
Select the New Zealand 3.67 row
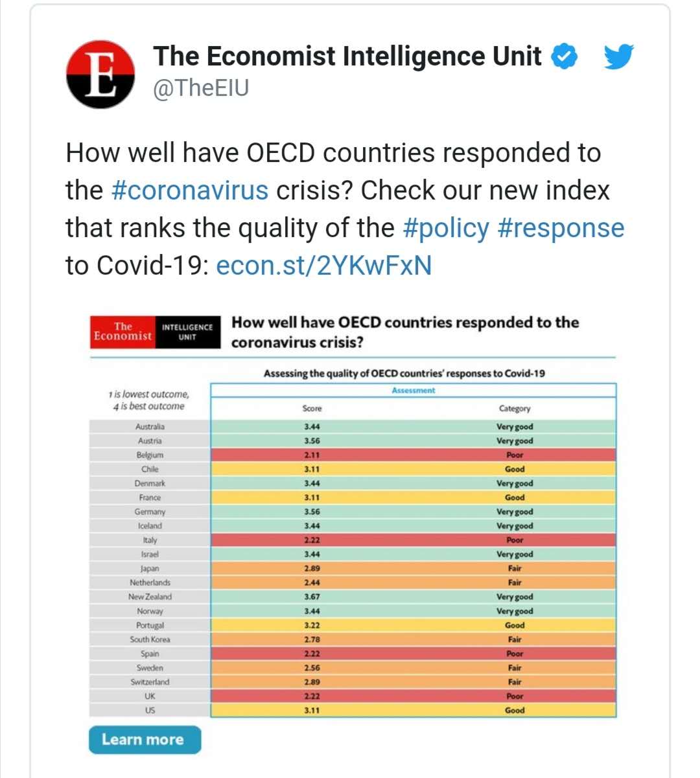coord(413,597)
